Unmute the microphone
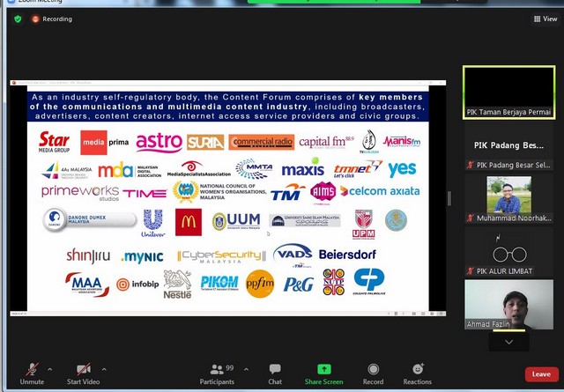564x392 pixels. point(33,374)
